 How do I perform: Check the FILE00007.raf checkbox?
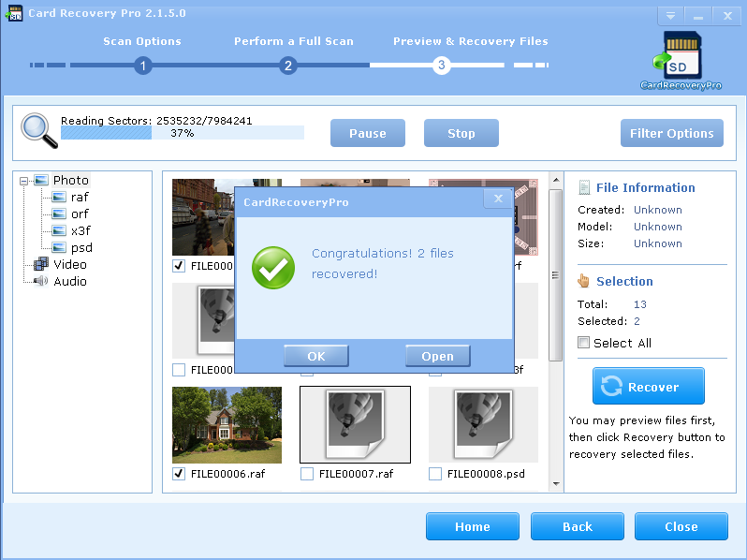307,473
